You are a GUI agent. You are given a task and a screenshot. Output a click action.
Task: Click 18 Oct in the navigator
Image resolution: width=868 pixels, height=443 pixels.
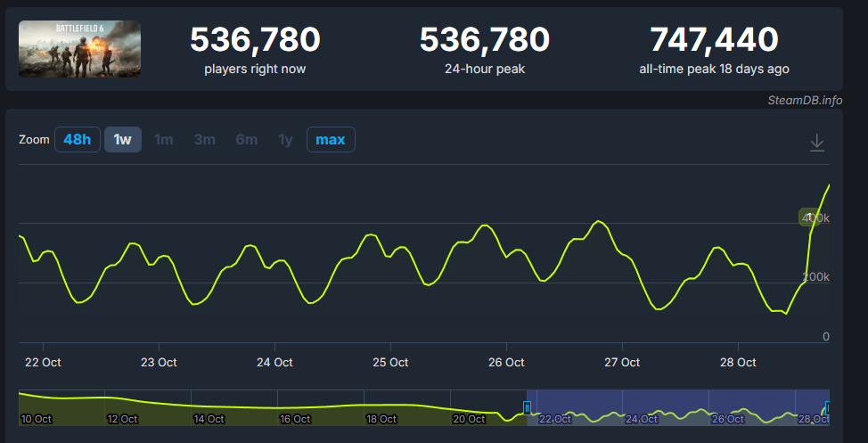[381, 419]
